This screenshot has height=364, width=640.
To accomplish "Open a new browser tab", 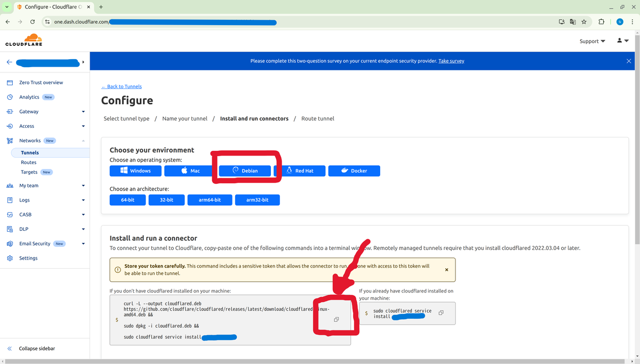I will (x=101, y=7).
